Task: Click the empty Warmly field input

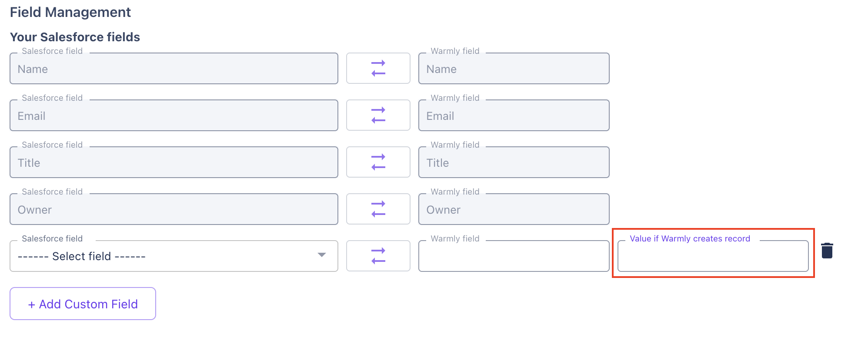Action: click(514, 256)
